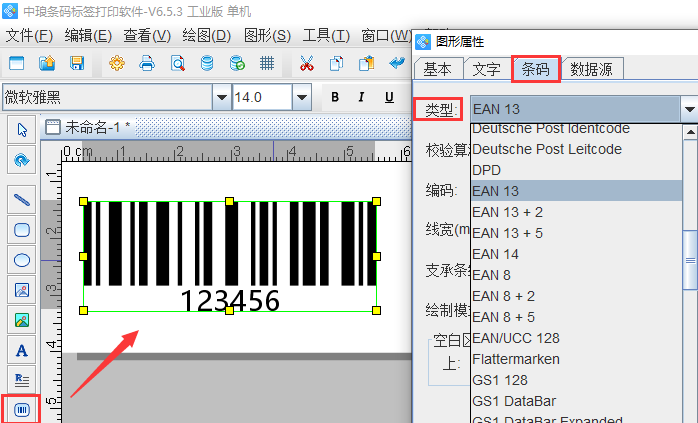
Task: Toggle bold text formatting
Action: coord(335,97)
